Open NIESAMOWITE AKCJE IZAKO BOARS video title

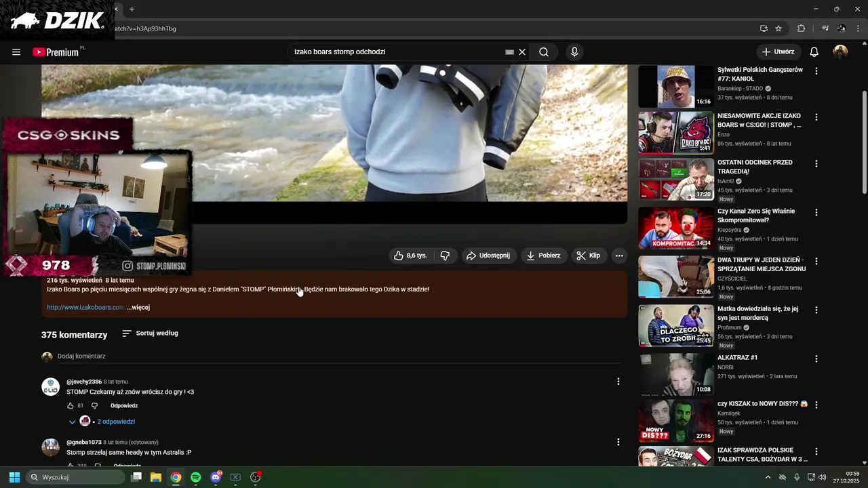tap(759, 121)
